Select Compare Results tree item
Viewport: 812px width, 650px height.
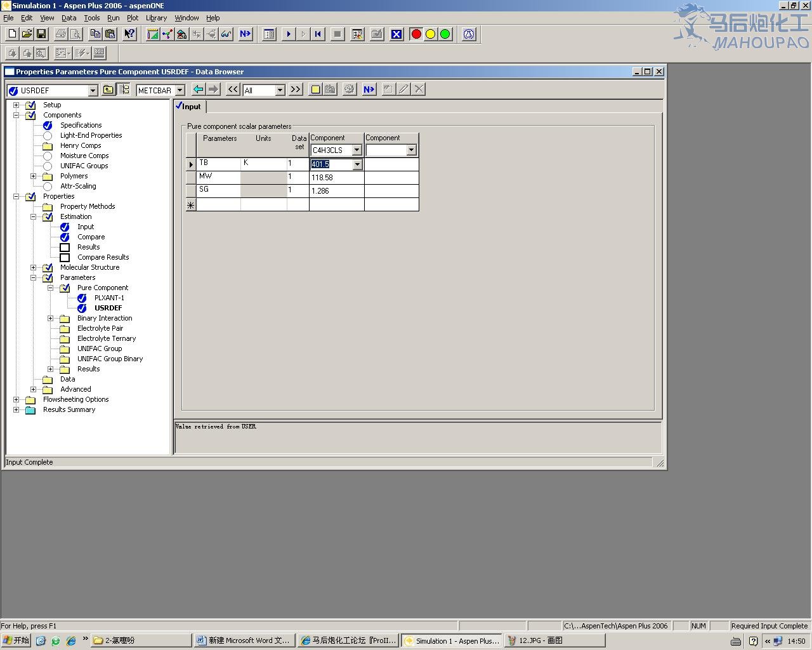coord(103,257)
